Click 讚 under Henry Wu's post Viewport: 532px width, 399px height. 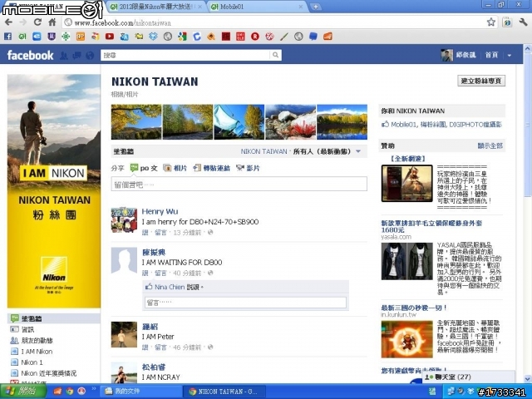[145, 233]
